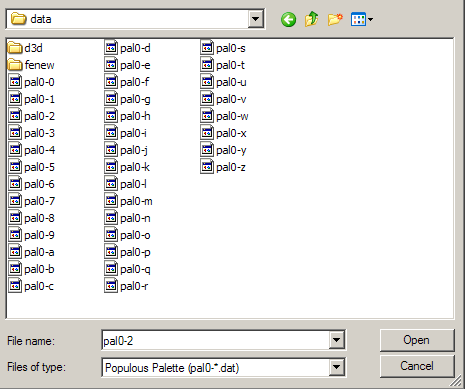465x389 pixels.
Task: Choose the pal0-s file
Action: coord(223,48)
